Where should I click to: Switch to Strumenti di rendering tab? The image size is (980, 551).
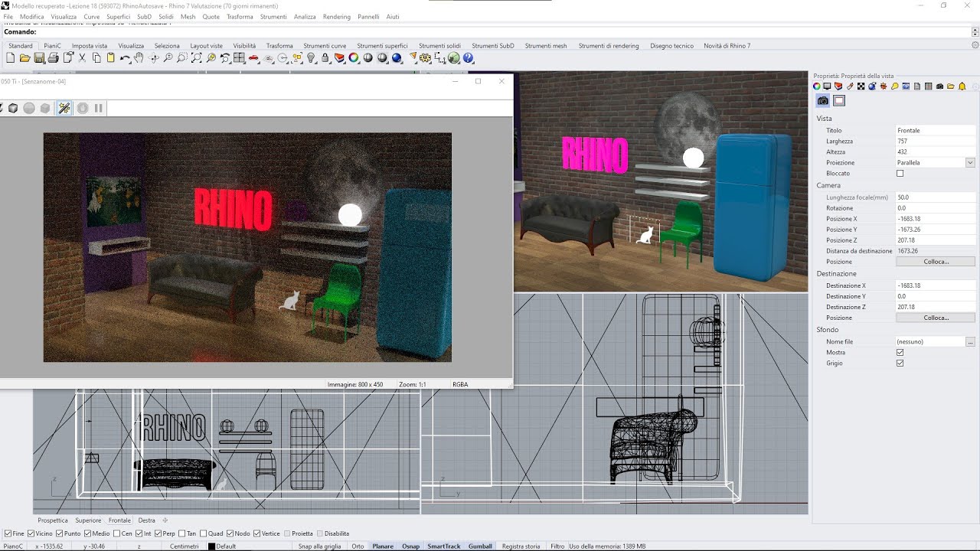point(609,46)
